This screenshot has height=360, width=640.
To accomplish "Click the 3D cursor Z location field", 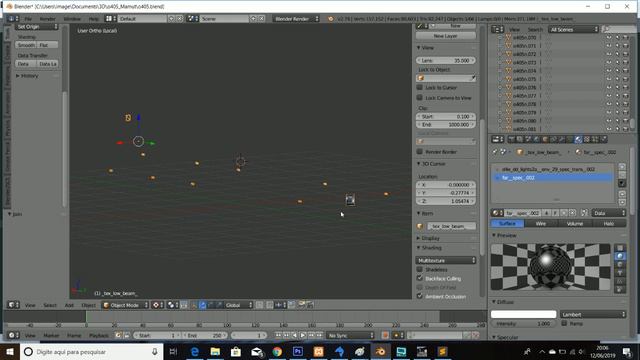I will pos(446,201).
